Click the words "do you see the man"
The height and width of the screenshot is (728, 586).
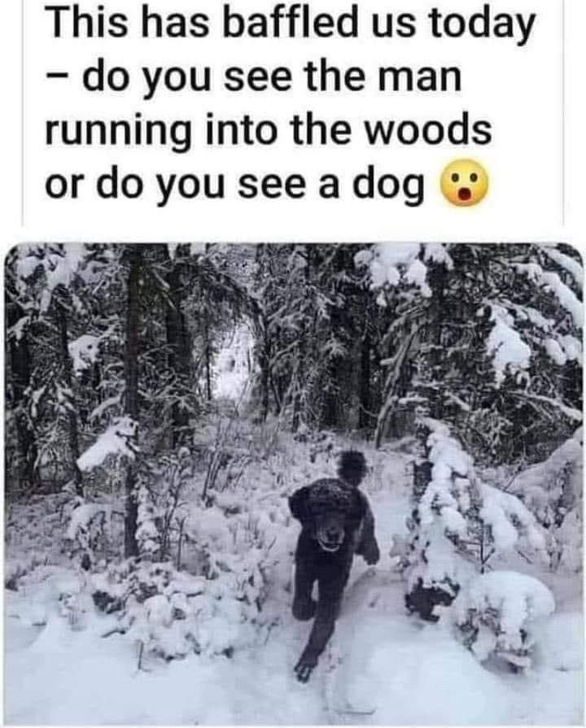(272, 78)
